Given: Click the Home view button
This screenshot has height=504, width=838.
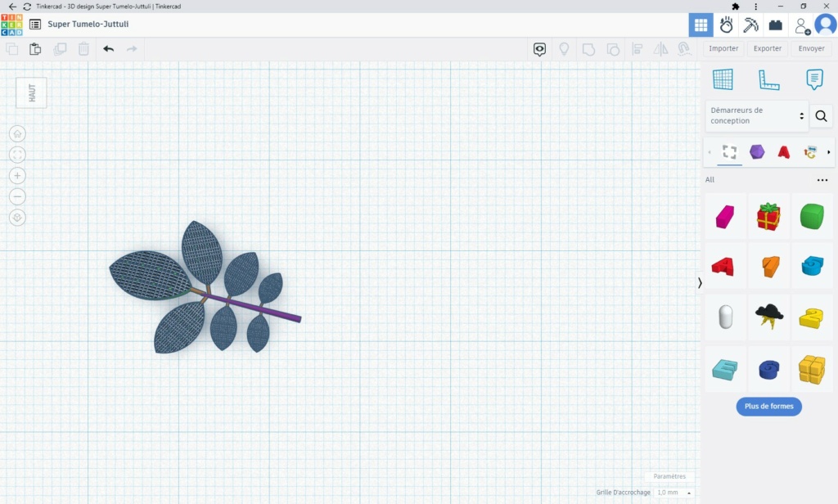Looking at the screenshot, I should pos(17,133).
